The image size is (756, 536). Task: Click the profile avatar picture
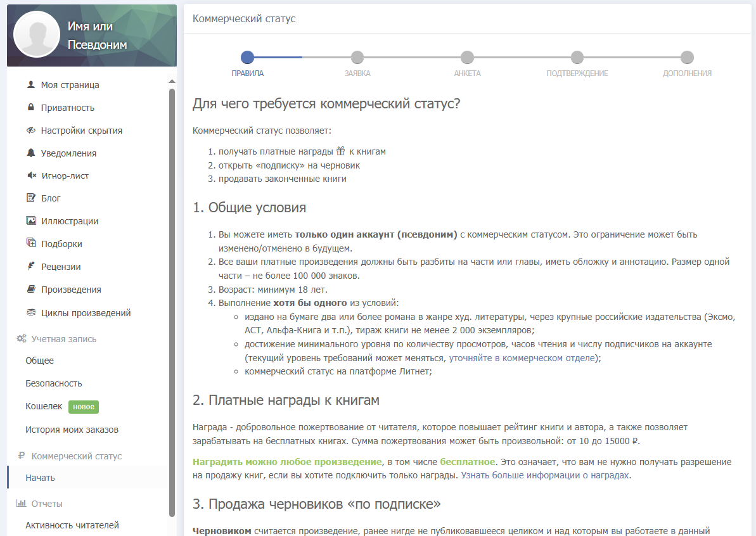tap(37, 35)
